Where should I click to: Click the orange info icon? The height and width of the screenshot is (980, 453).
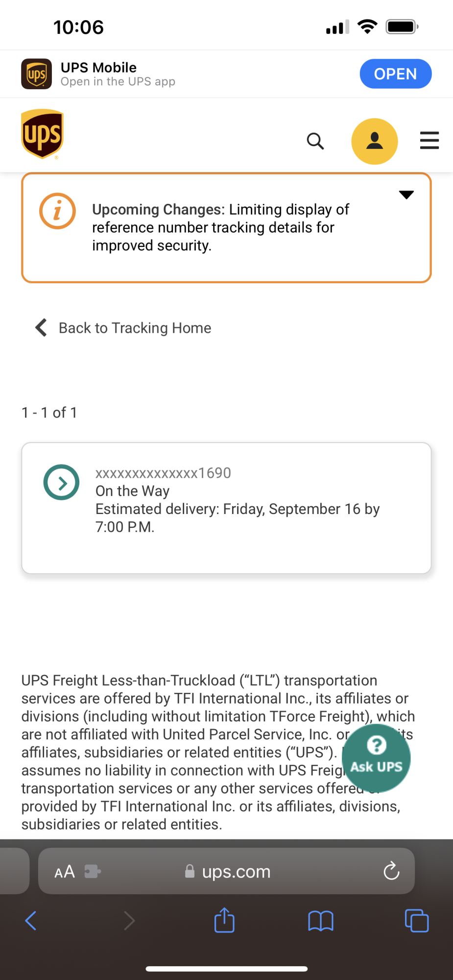click(x=57, y=211)
